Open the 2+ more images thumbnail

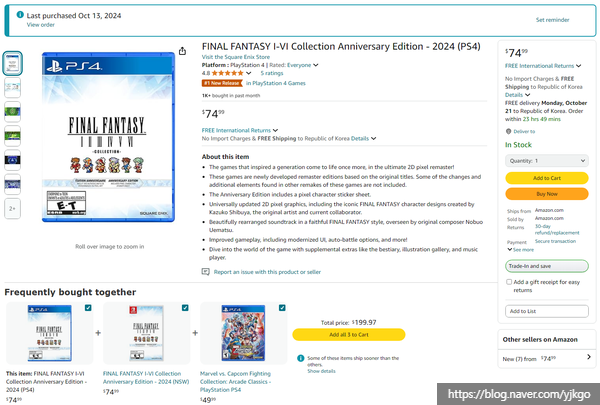12,208
